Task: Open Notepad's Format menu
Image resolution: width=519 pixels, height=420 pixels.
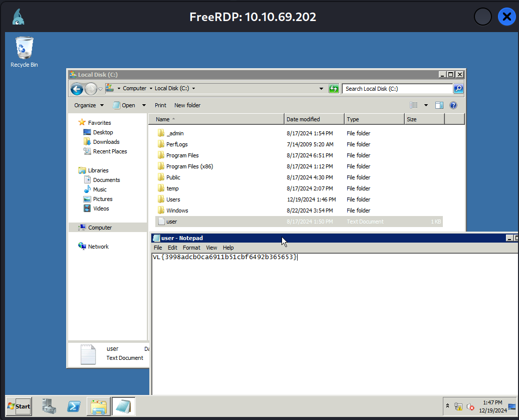Action: pos(191,248)
